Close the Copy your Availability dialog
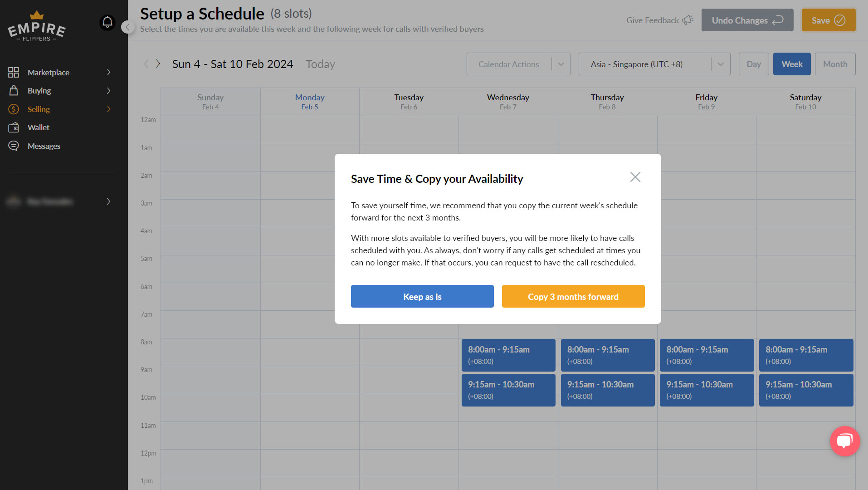This screenshot has height=490, width=868. coord(635,177)
